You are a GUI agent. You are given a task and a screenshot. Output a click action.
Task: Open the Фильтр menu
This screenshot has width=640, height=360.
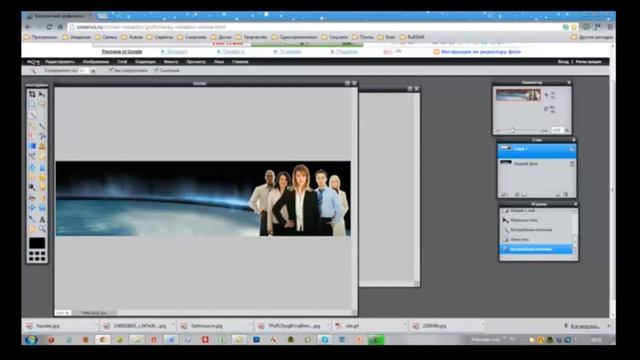171,62
